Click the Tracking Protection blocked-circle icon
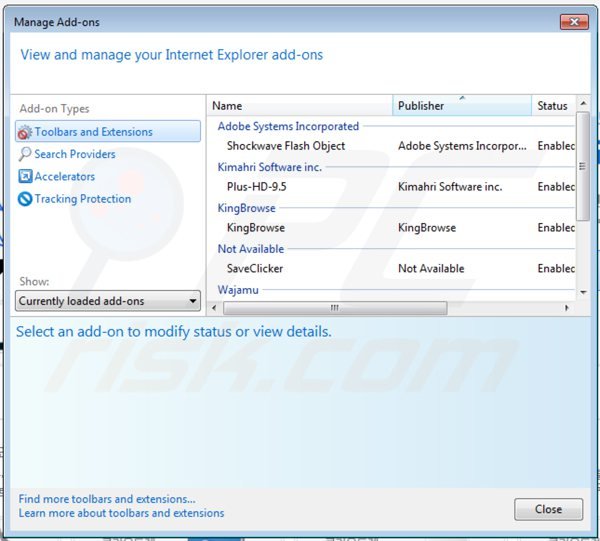The height and width of the screenshot is (541, 600). tap(25, 199)
